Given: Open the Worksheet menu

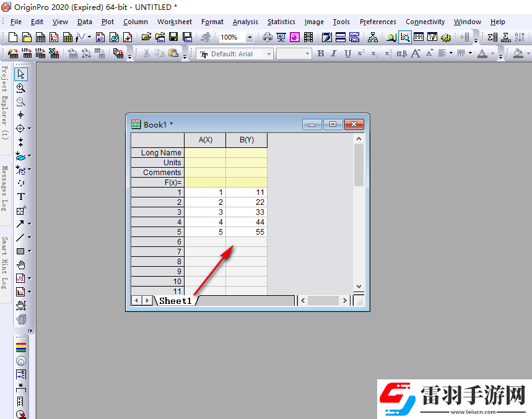Looking at the screenshot, I should pos(175,22).
